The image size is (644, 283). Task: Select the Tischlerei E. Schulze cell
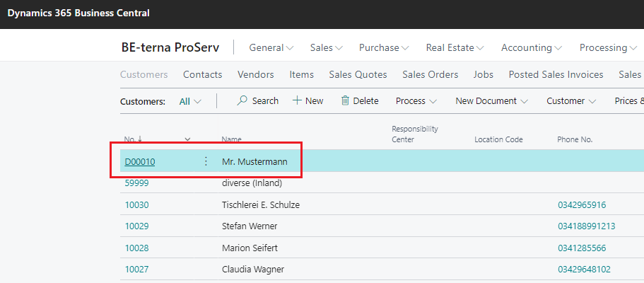point(260,204)
